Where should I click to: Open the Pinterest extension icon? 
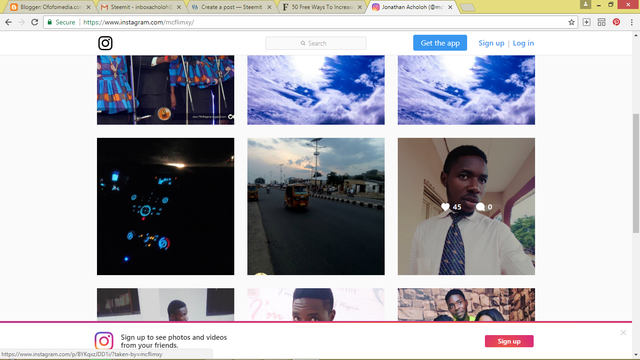coord(616,22)
